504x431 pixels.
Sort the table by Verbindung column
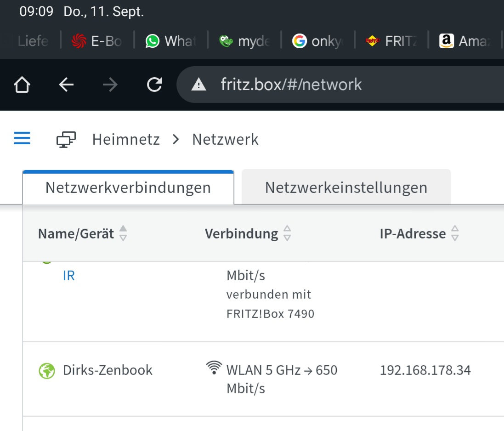(287, 234)
